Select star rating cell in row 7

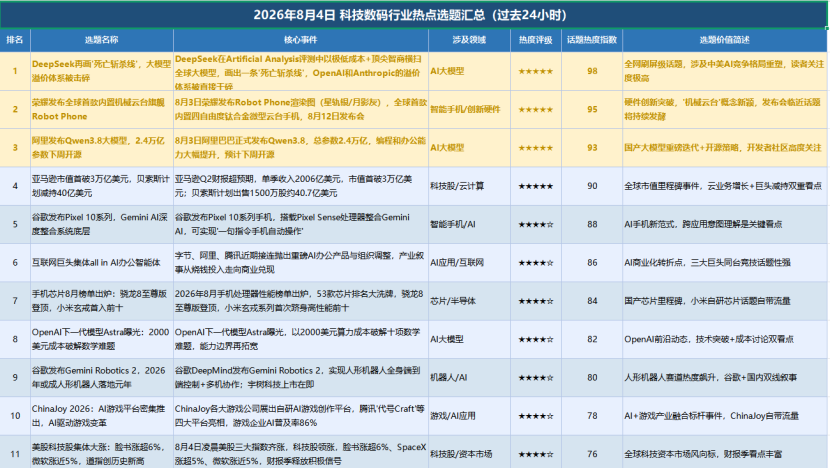click(x=536, y=301)
